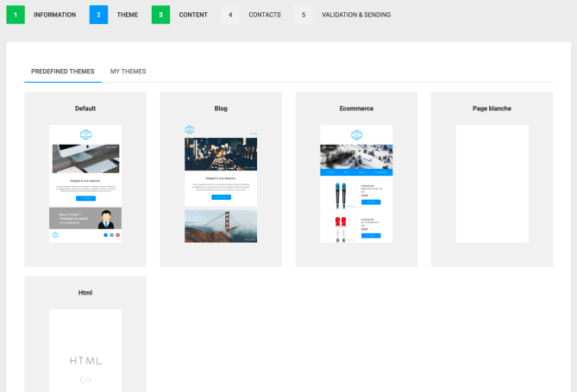Switch to the Predefined Themes tab
This screenshot has height=392, width=577.
click(x=63, y=72)
